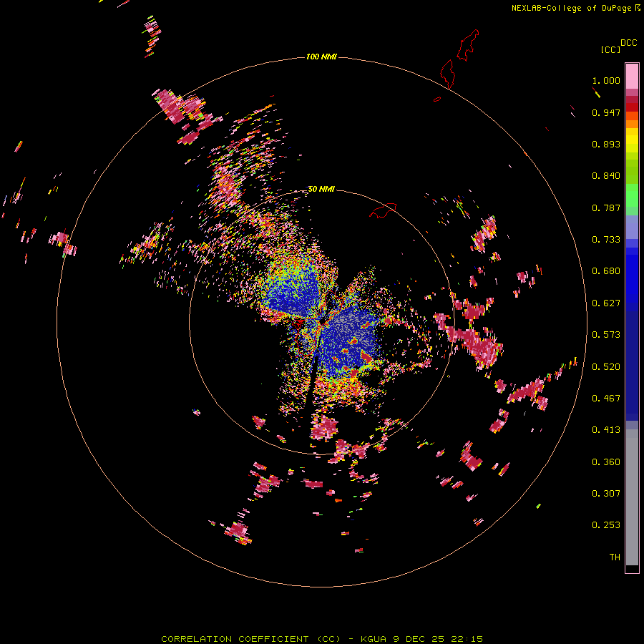Click the gray color band on scale
This screenshot has height=644, width=644.
tap(632, 497)
